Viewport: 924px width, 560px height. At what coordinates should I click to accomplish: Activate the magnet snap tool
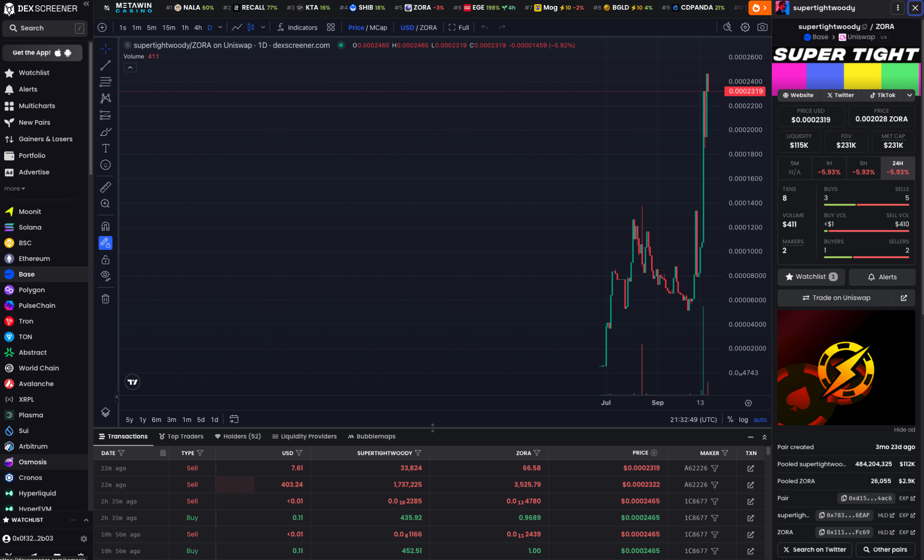click(x=105, y=226)
